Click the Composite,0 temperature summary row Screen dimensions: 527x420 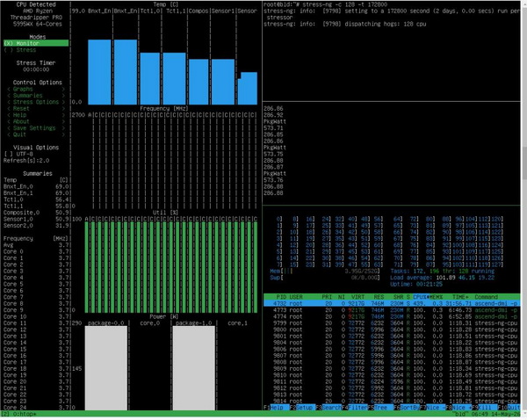coord(36,213)
